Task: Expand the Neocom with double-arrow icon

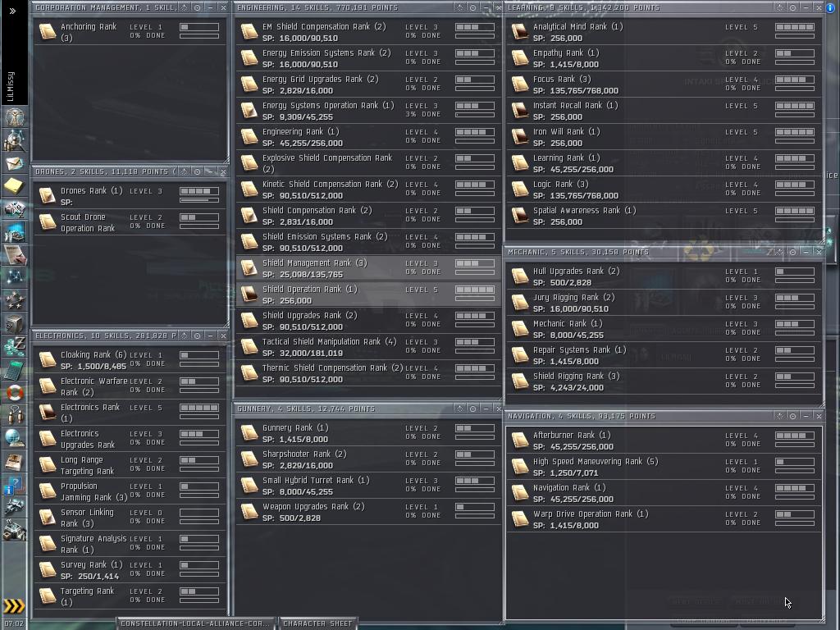Action: tap(13, 11)
